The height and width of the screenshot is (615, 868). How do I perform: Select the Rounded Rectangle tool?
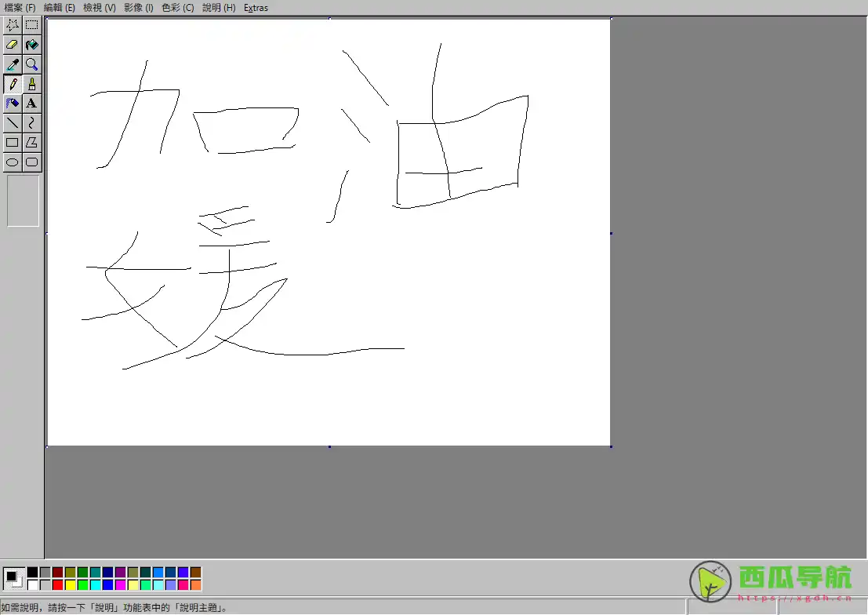tap(32, 162)
